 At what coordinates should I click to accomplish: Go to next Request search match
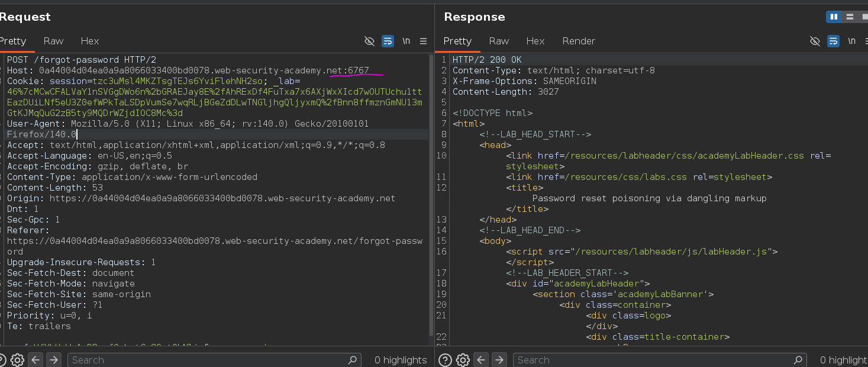(53, 360)
